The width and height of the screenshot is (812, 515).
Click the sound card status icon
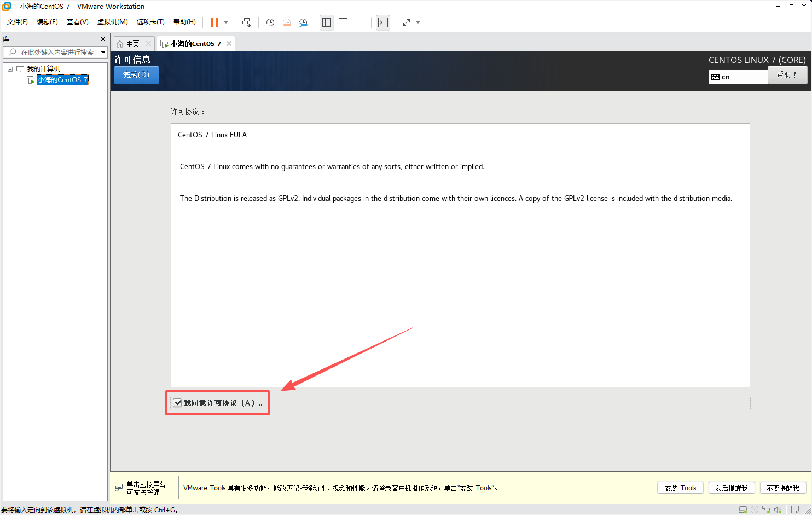778,510
